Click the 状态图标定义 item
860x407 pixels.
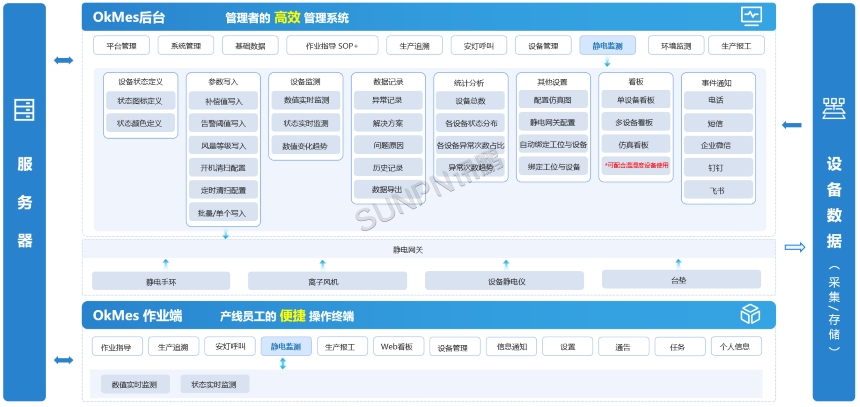pos(140,100)
